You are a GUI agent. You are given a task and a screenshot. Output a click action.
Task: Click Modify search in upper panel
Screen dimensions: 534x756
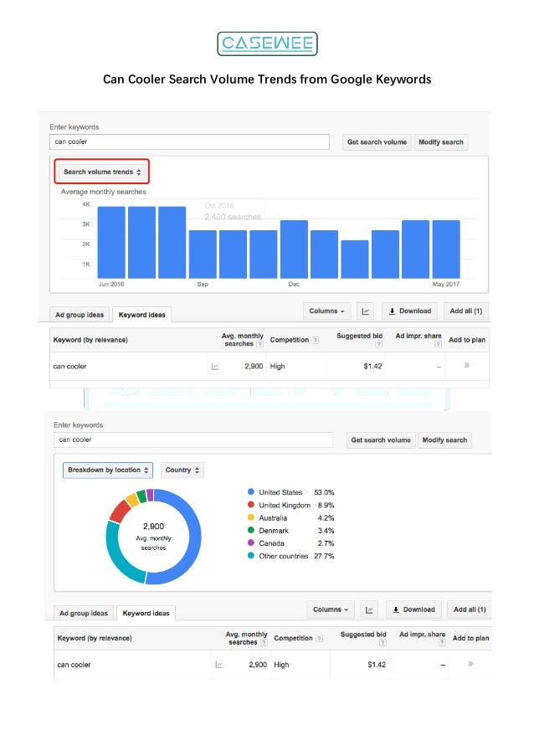tap(441, 142)
